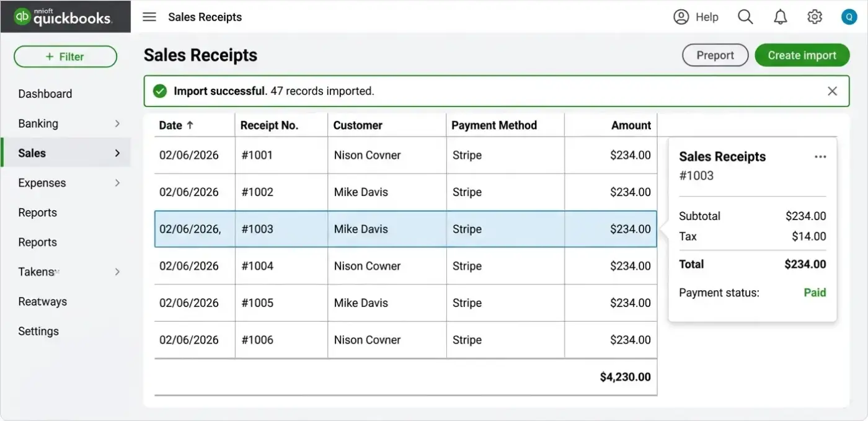Open the hamburger navigation menu
Image resolution: width=868 pixels, height=421 pixels.
149,17
